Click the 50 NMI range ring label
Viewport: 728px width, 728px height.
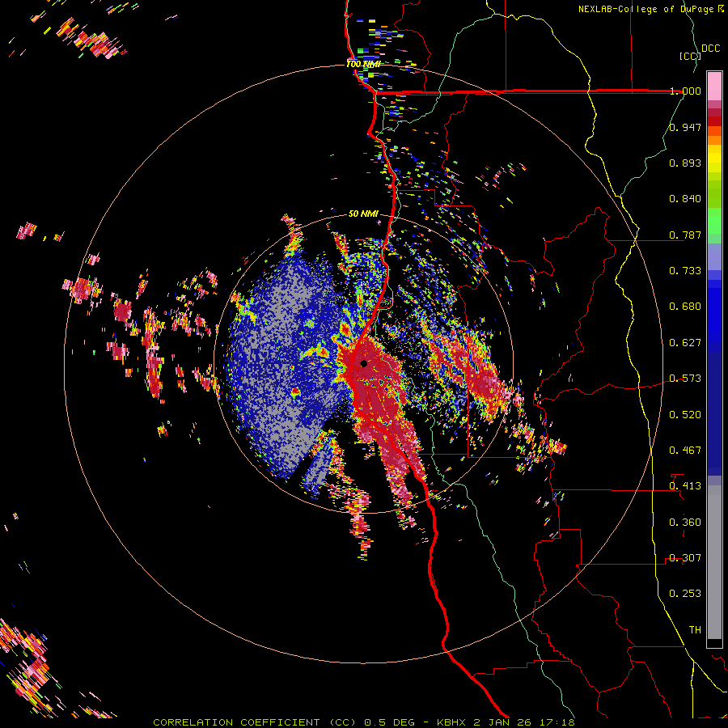[363, 214]
